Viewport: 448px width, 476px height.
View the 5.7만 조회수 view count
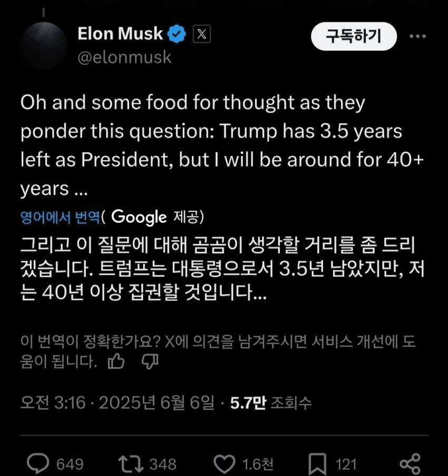[x=270, y=403]
